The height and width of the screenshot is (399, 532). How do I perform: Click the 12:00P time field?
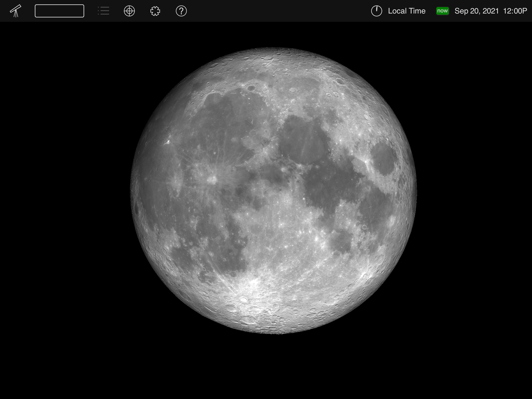coord(515,11)
